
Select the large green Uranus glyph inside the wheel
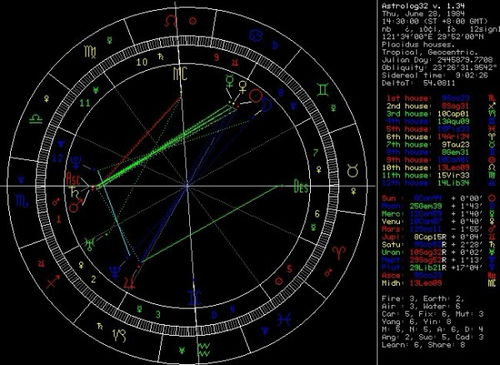pos(89,244)
